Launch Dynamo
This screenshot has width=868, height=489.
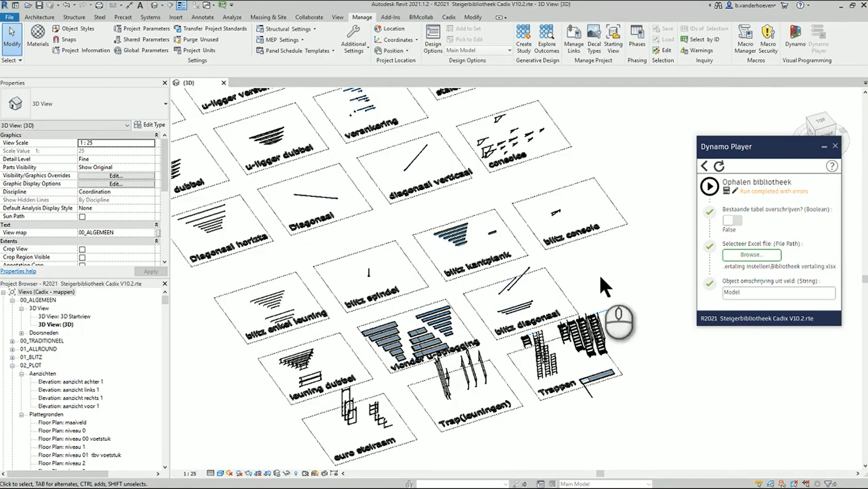point(795,36)
